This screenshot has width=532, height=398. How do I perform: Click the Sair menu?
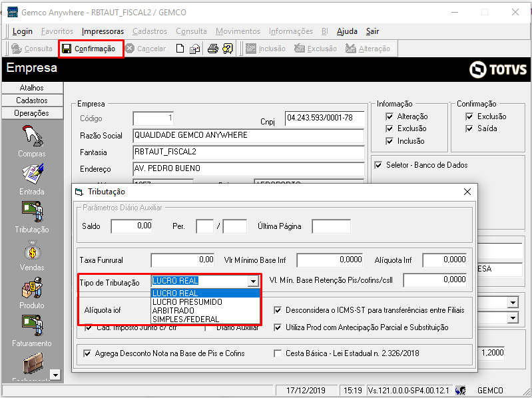click(372, 31)
